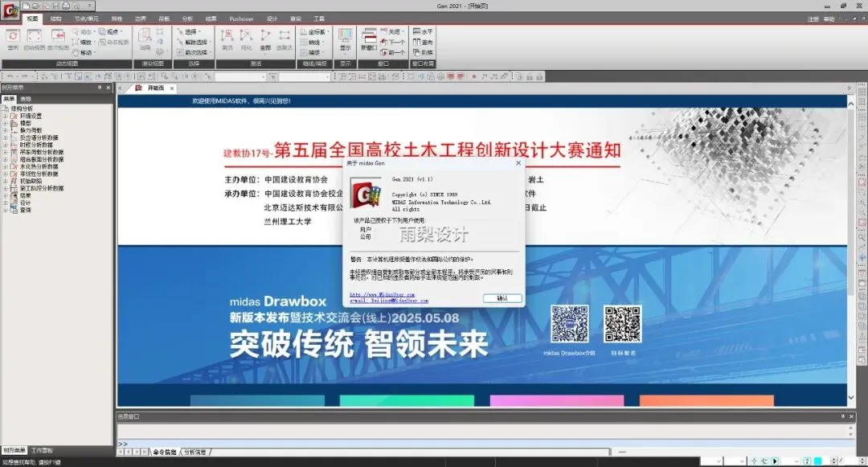Expand the 静力荷载 tree node
This screenshot has width=868, height=467.
click(6, 130)
